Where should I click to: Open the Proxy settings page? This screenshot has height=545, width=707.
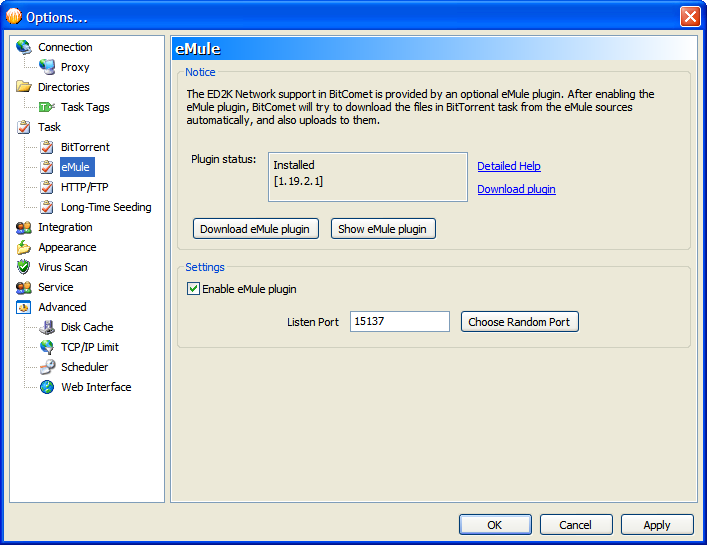[x=75, y=67]
